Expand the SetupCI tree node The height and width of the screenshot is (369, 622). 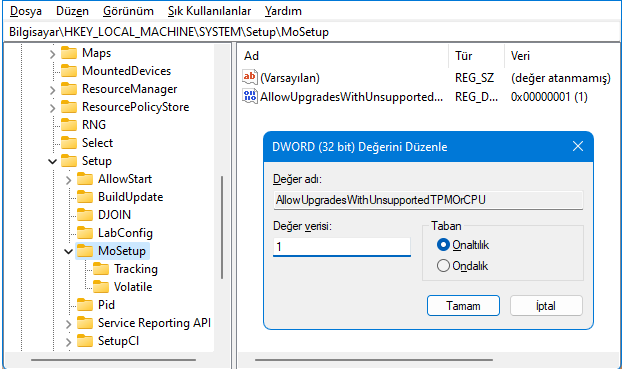pos(68,342)
